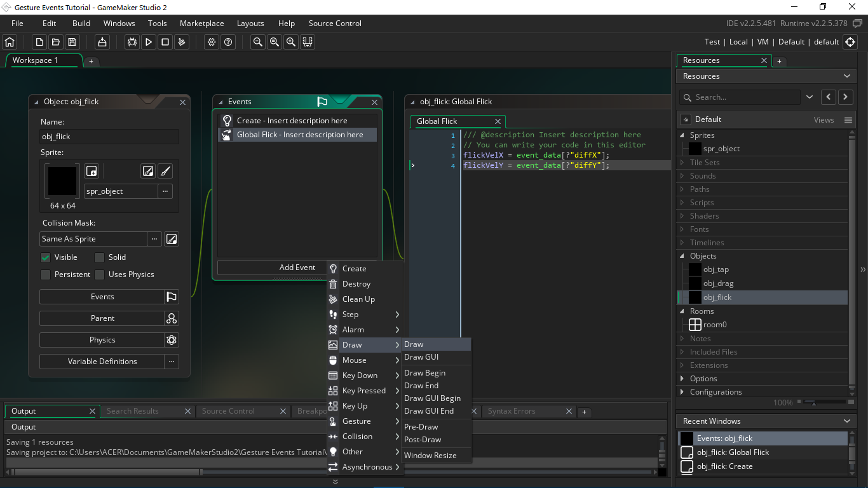
Task: Add a new workspace tab
Action: 91,61
